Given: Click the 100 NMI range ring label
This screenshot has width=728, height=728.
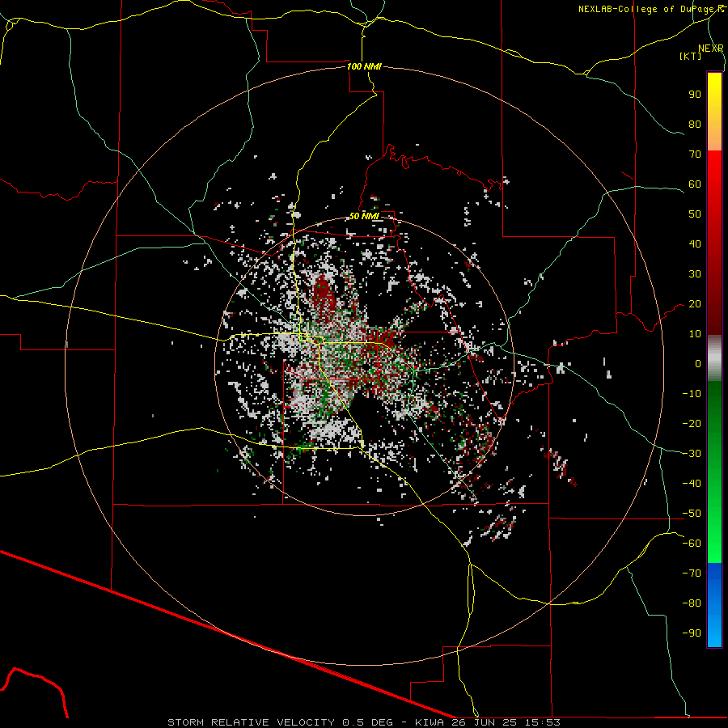Looking at the screenshot, I should click(x=364, y=66).
